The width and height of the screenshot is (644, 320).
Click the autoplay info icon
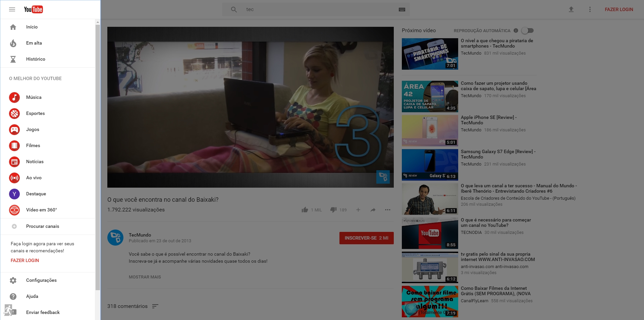(x=516, y=30)
